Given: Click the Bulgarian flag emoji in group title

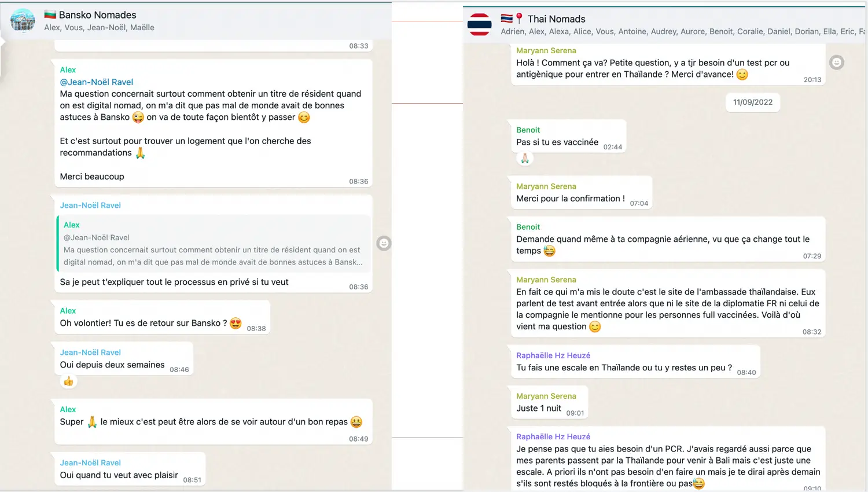Looking at the screenshot, I should tap(50, 14).
